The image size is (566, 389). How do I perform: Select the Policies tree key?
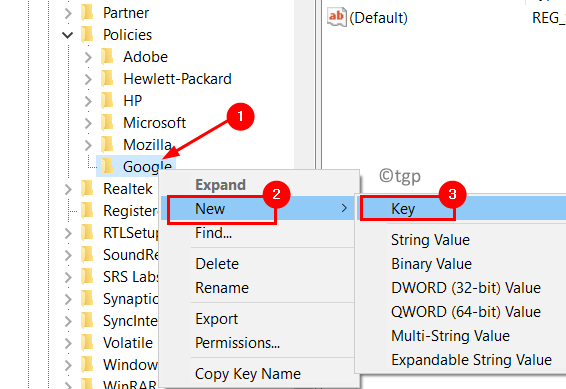(127, 35)
